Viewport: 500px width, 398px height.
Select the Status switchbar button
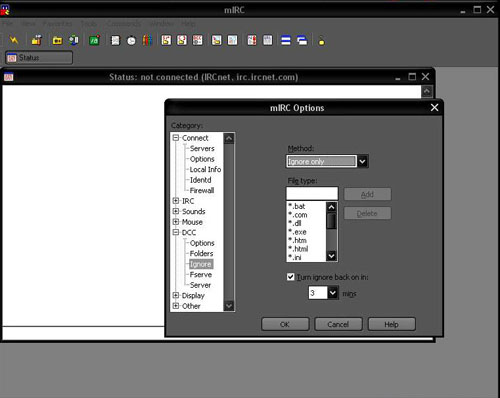coord(39,58)
